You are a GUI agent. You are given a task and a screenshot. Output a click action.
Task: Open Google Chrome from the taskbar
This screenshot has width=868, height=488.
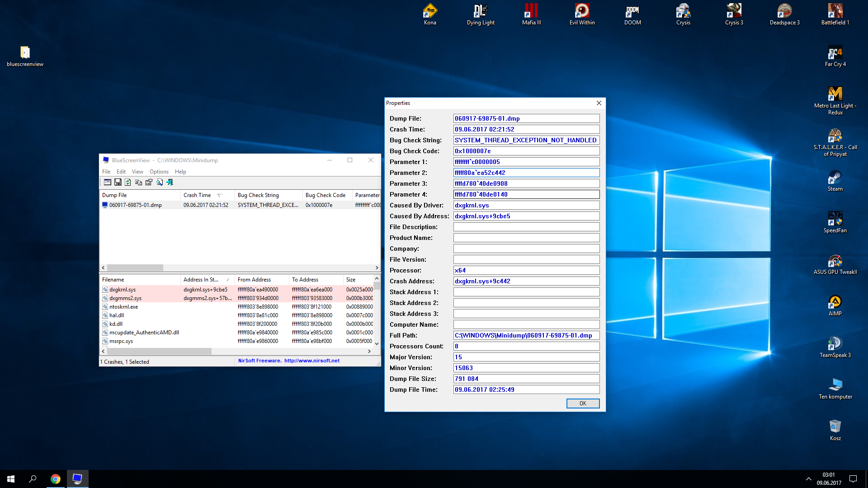(x=55, y=479)
